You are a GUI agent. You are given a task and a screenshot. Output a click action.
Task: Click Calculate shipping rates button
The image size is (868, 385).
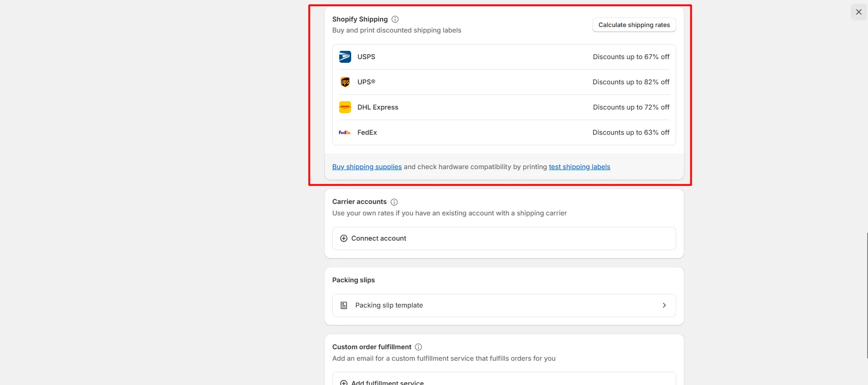(x=634, y=25)
